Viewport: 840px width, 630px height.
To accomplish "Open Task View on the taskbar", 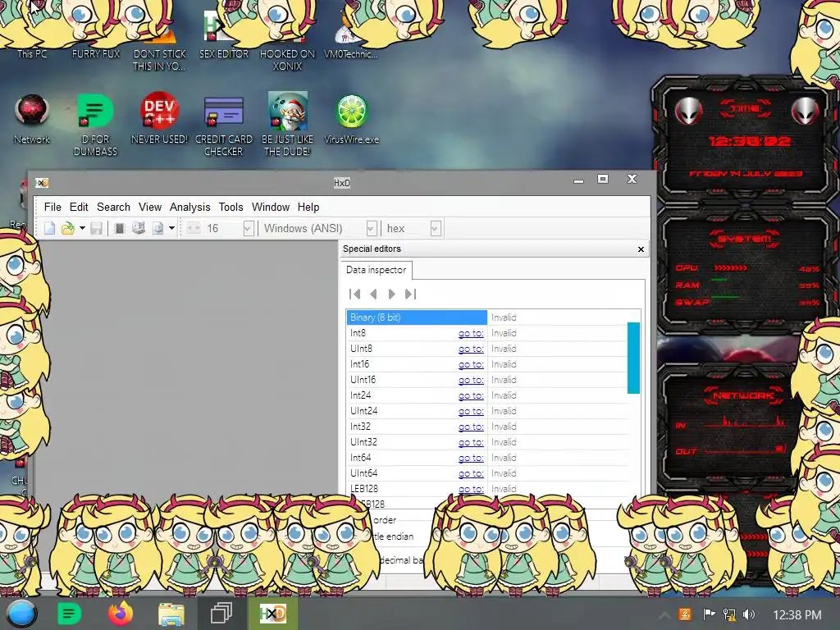I will [x=221, y=614].
